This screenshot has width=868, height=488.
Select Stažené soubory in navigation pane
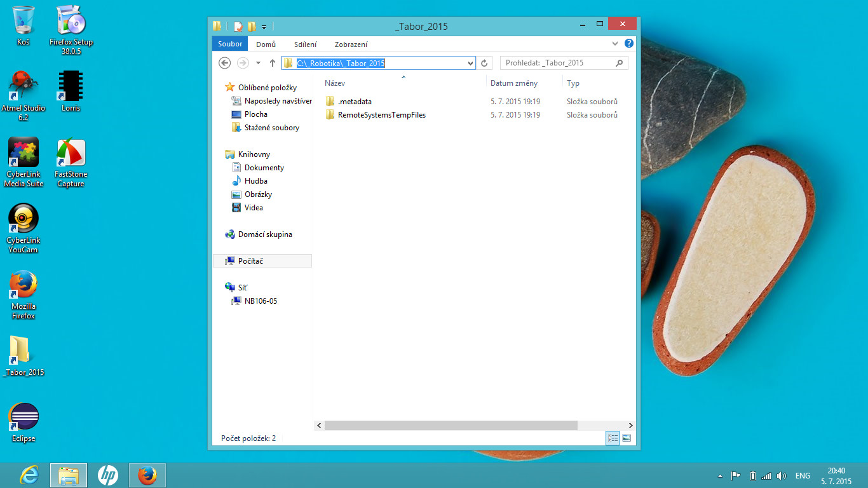[x=271, y=128]
